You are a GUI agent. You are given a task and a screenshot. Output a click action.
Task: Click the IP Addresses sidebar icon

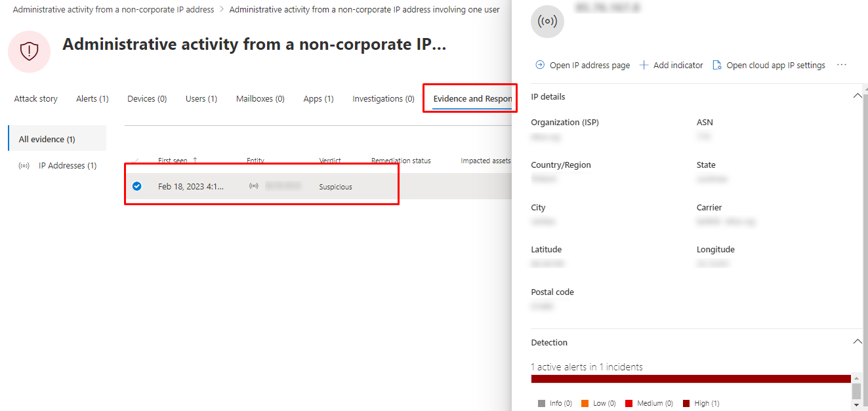[24, 166]
